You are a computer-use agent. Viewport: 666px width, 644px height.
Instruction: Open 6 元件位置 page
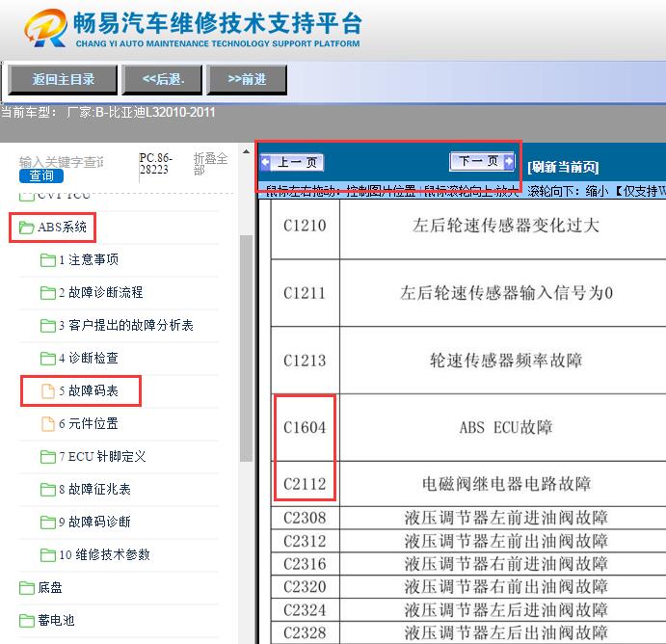[x=89, y=423]
